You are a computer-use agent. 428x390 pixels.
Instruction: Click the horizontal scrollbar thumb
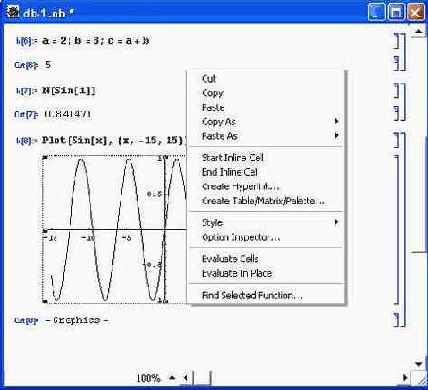click(x=202, y=378)
